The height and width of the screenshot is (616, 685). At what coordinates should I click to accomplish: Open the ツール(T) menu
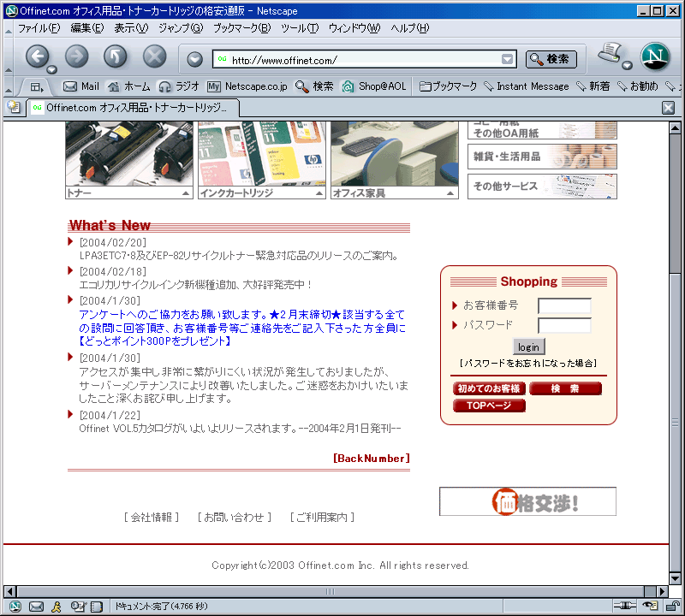click(300, 28)
